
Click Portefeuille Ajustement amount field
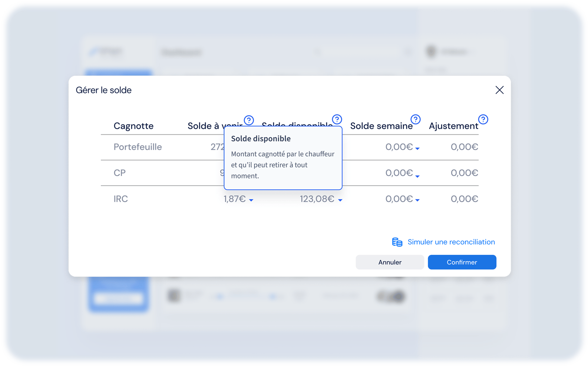pos(464,147)
